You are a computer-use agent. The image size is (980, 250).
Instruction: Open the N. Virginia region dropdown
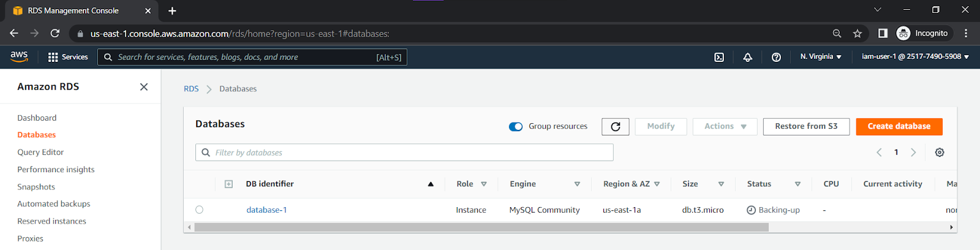[821, 56]
